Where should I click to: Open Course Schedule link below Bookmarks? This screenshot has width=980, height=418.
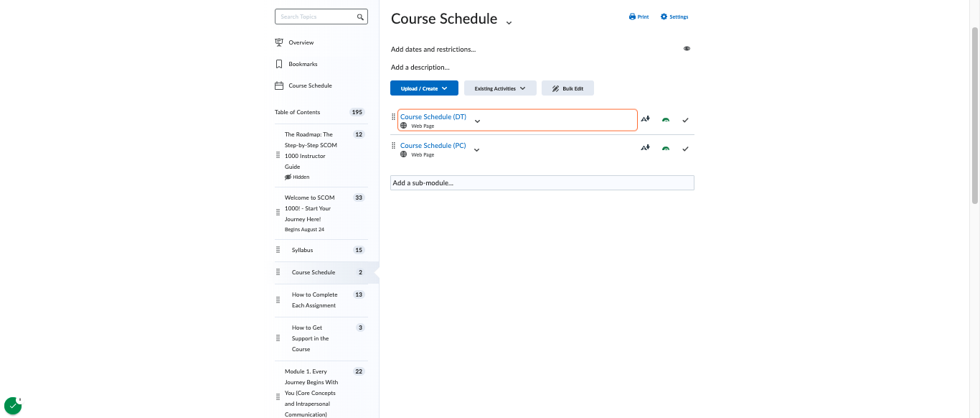310,85
